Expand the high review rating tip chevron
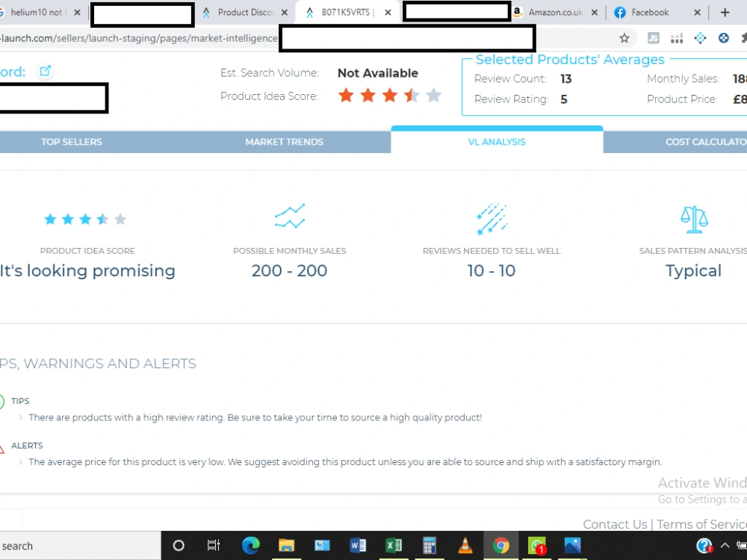This screenshot has height=560, width=747. pos(20,417)
